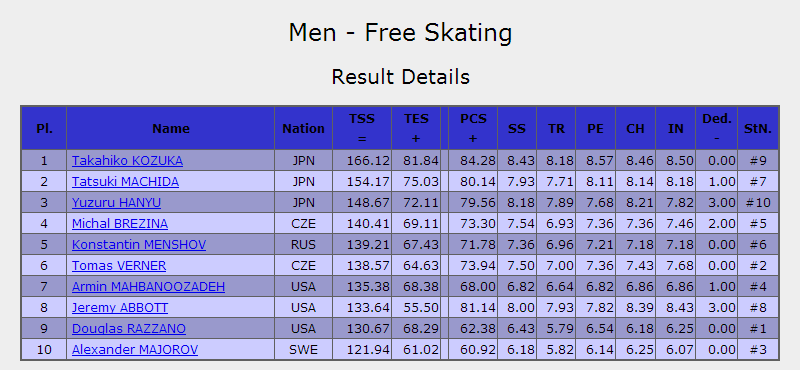Open Michal BREZINA's detail page

[x=120, y=224]
